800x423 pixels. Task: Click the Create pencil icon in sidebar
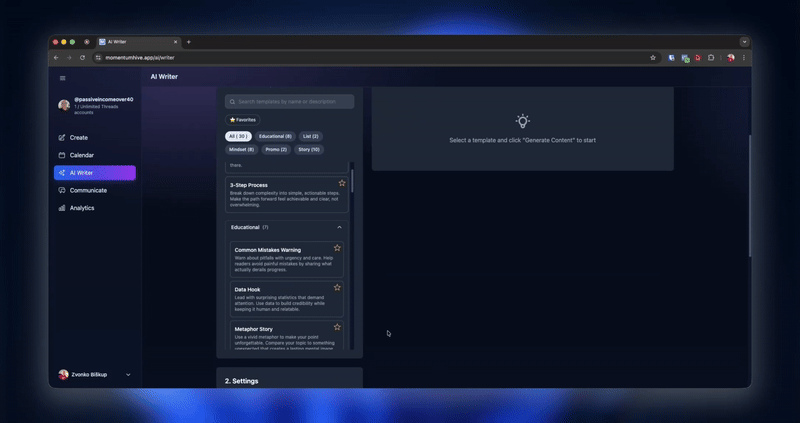62,137
